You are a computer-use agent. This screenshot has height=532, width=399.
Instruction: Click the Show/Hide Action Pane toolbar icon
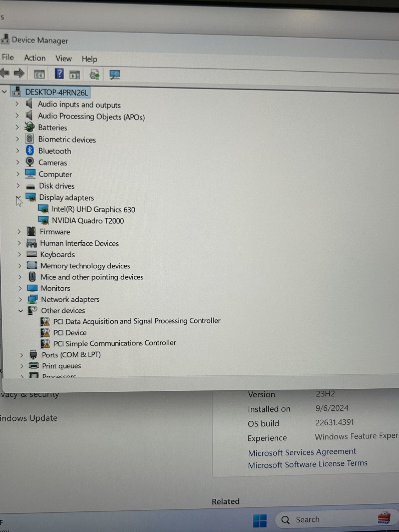tap(75, 75)
